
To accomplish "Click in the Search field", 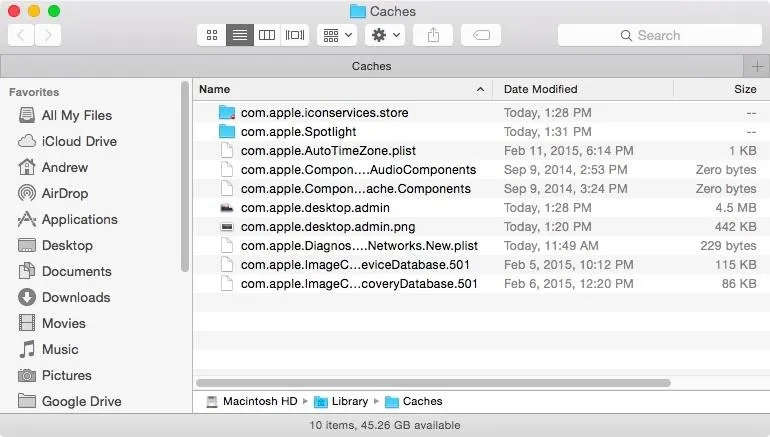I will tap(660, 35).
